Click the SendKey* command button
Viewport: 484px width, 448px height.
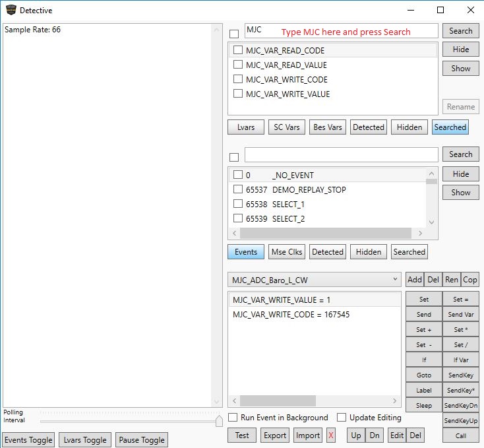click(x=460, y=391)
